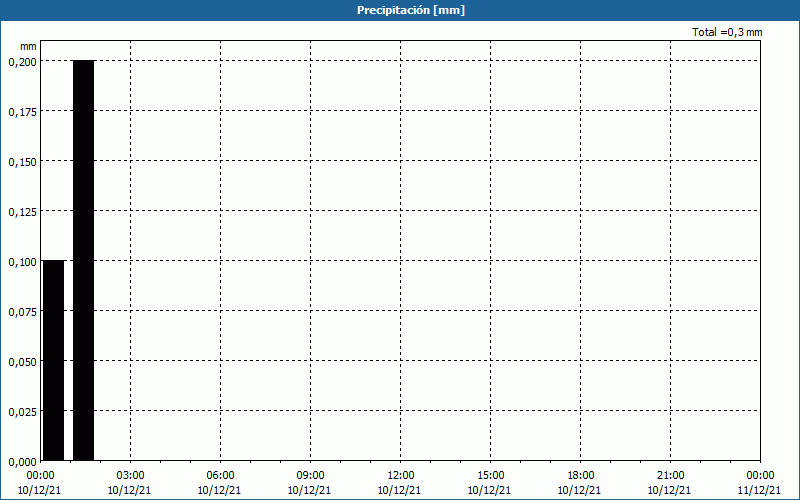Click the shorter 0,100 mm precipitation bar
Screen dimensions: 800x500
pyautogui.click(x=53, y=360)
